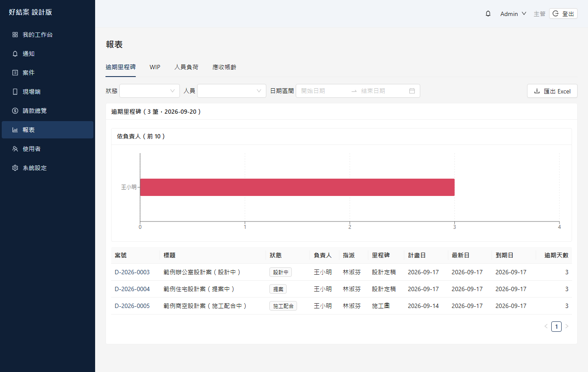Click the 案號 column header
588x372 pixels.
tap(135, 255)
